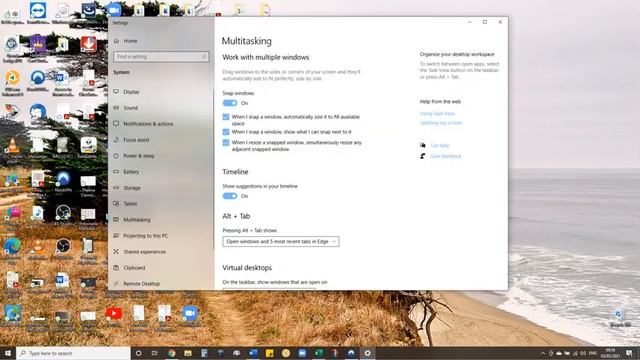
Task: Click the Get help link
Action: click(x=440, y=145)
